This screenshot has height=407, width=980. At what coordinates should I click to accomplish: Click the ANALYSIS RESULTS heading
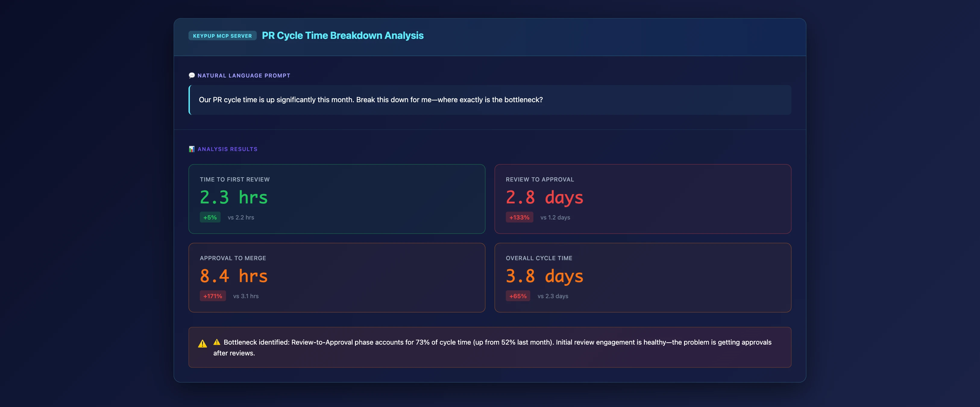[228, 149]
